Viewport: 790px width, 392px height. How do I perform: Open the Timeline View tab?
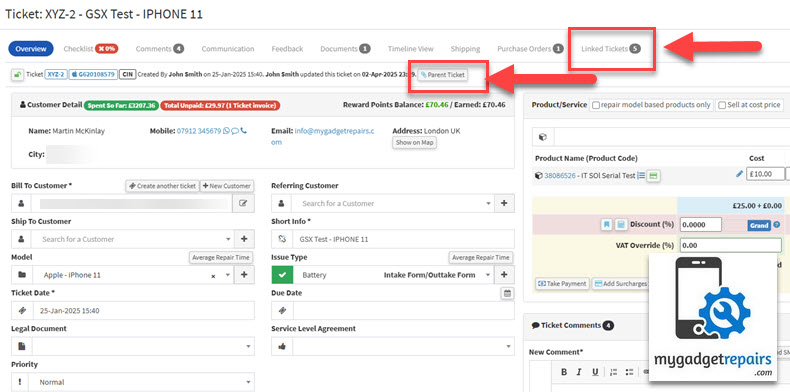pyautogui.click(x=411, y=49)
